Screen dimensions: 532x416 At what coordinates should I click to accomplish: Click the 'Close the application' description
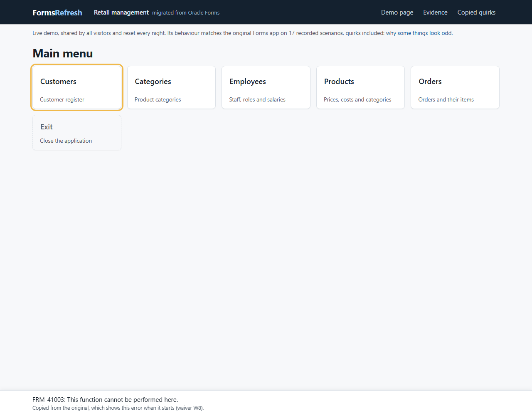tap(66, 141)
